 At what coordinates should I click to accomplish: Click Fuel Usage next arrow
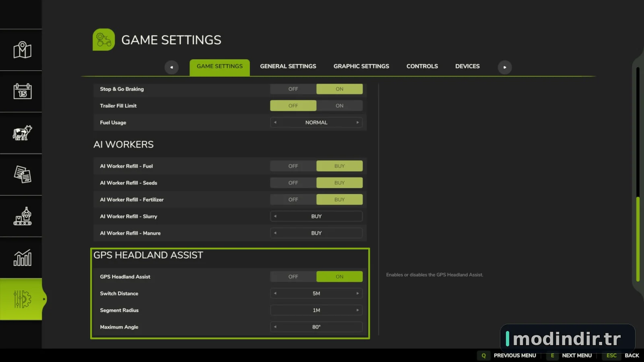click(357, 123)
